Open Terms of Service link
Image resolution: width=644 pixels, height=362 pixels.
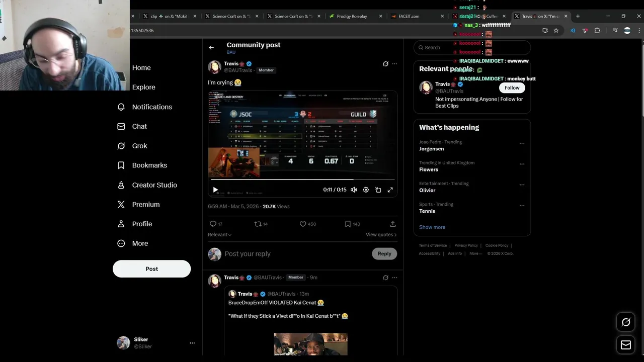click(x=433, y=245)
